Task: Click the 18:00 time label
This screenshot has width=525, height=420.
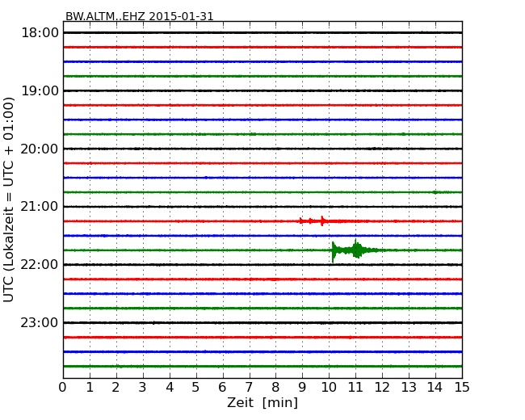Action: pyautogui.click(x=40, y=33)
